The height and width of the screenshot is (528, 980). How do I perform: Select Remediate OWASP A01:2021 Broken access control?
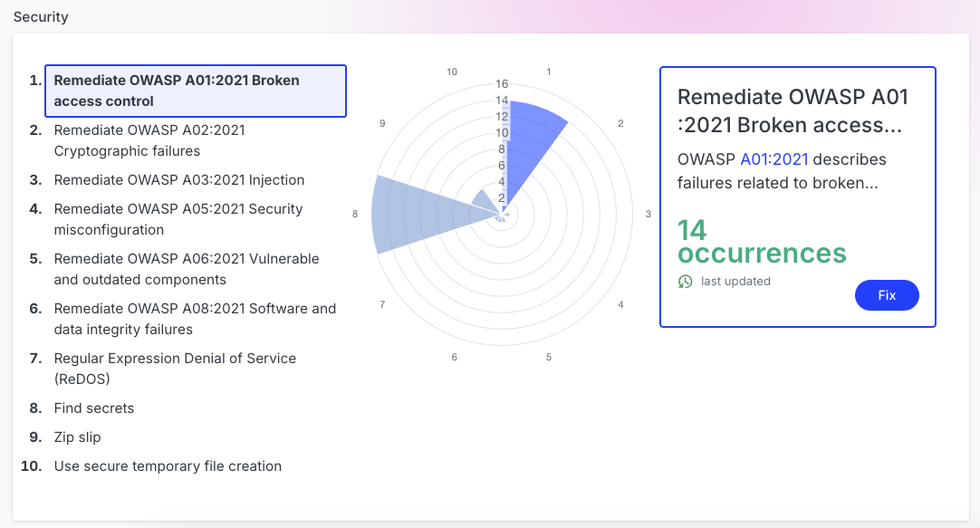click(196, 91)
